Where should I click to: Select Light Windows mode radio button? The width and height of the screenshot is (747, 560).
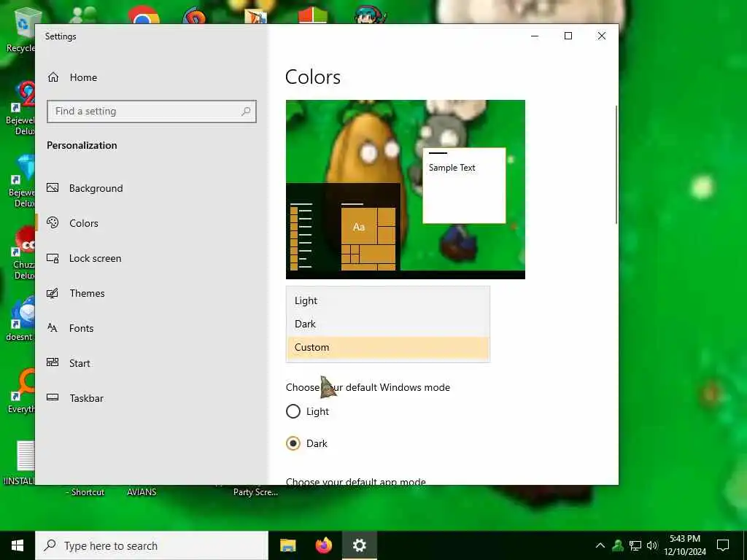coord(293,411)
